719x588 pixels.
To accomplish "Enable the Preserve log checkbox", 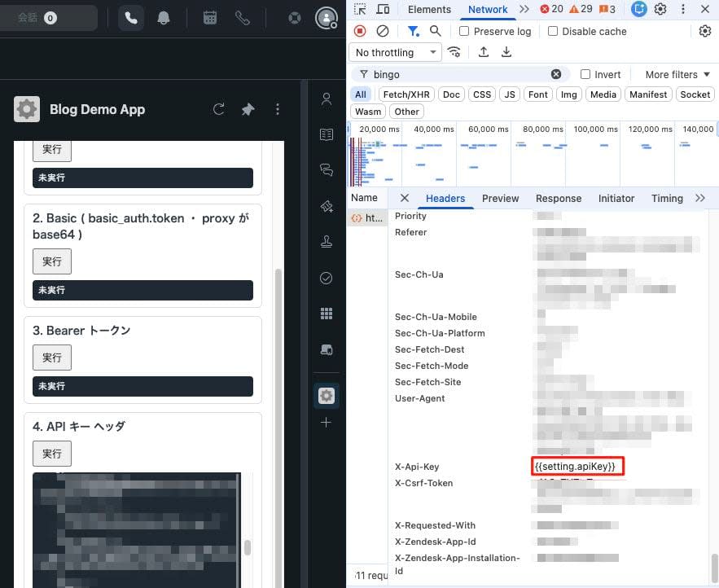I will click(464, 31).
